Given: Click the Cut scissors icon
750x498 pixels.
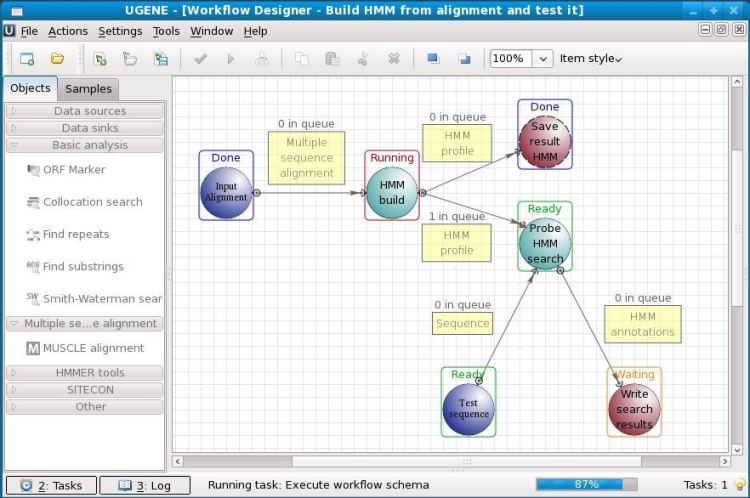Looking at the screenshot, I should coord(363,59).
